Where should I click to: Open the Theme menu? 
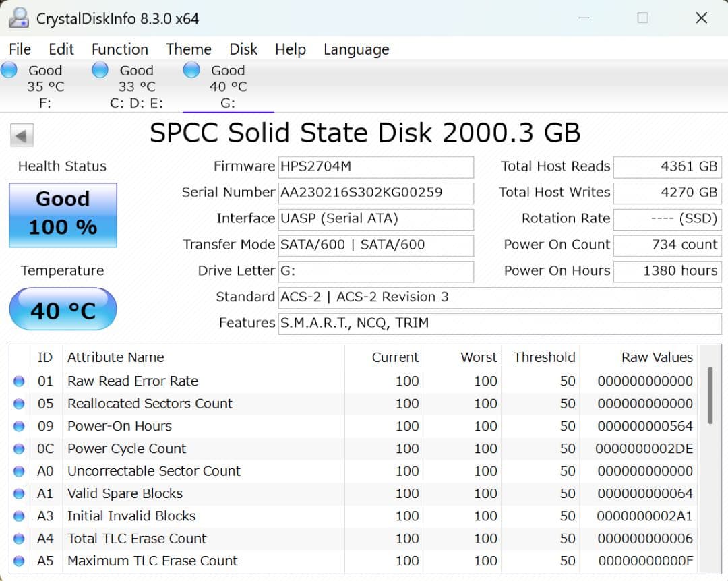[x=189, y=49]
